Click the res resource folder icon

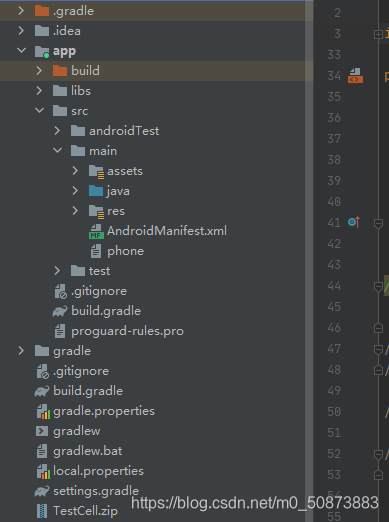pos(96,212)
